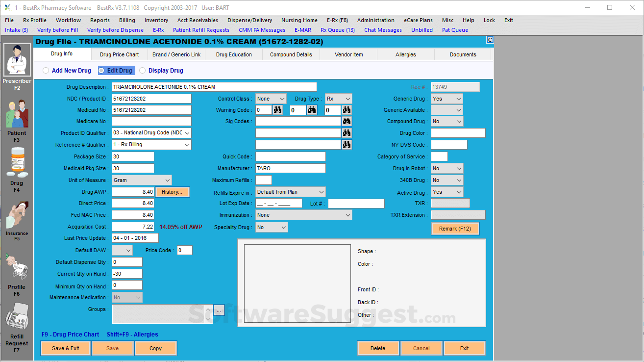644x362 pixels.
Task: Click binoculars icon beside first Sig Codes field
Action: [347, 121]
